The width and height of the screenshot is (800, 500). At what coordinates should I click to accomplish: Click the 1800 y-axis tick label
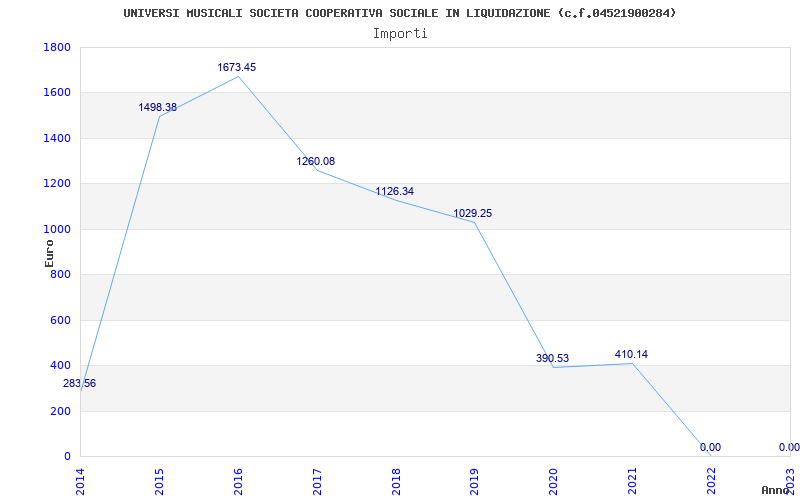coord(57,47)
